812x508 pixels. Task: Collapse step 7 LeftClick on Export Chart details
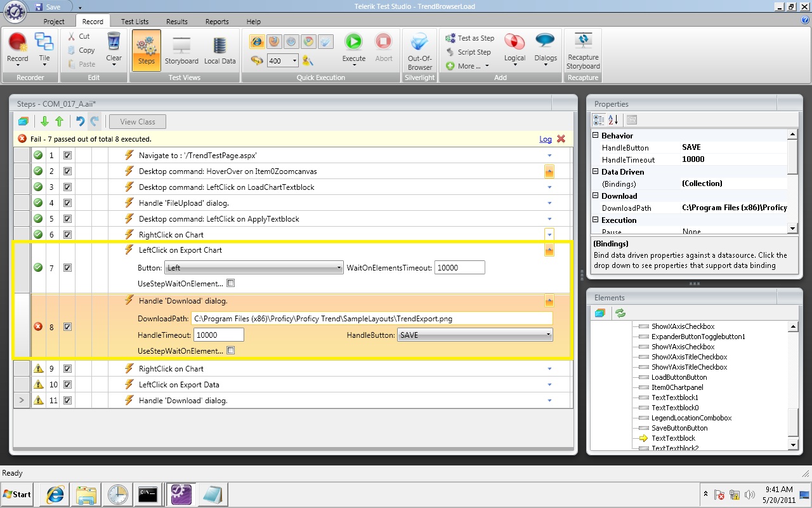pos(549,250)
